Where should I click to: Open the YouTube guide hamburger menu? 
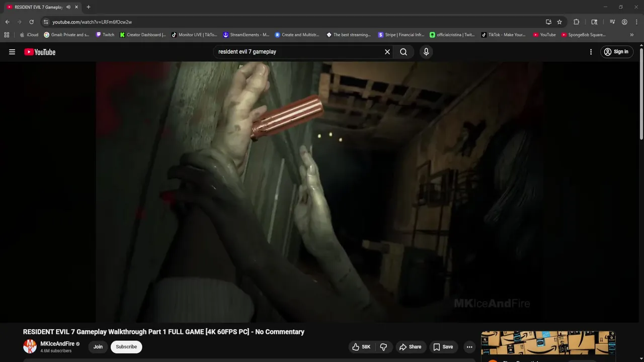pyautogui.click(x=12, y=52)
